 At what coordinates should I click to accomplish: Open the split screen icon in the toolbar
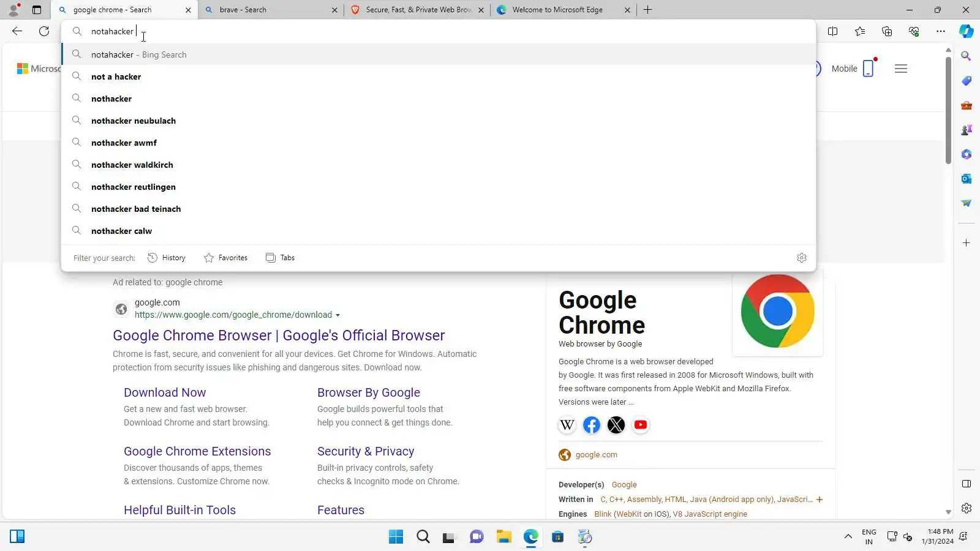(833, 31)
